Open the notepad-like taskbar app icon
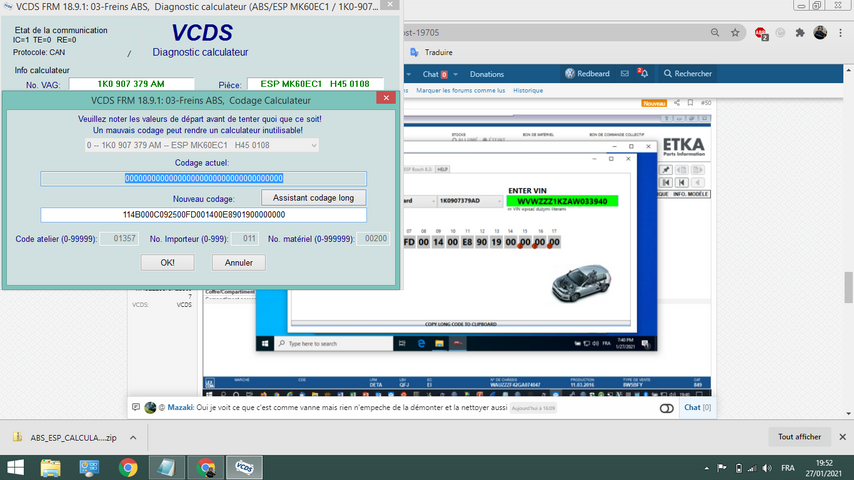Viewport: 854px width, 480px height. point(166,467)
